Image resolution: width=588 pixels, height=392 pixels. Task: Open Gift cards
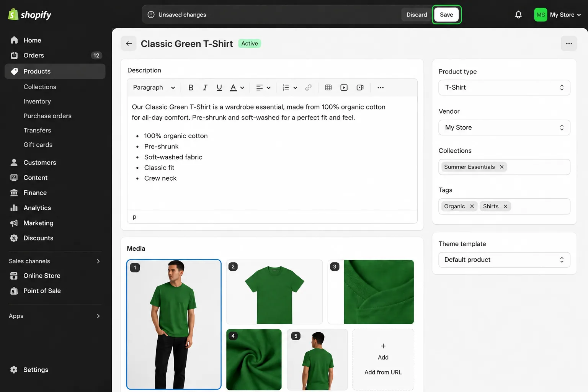pyautogui.click(x=38, y=145)
